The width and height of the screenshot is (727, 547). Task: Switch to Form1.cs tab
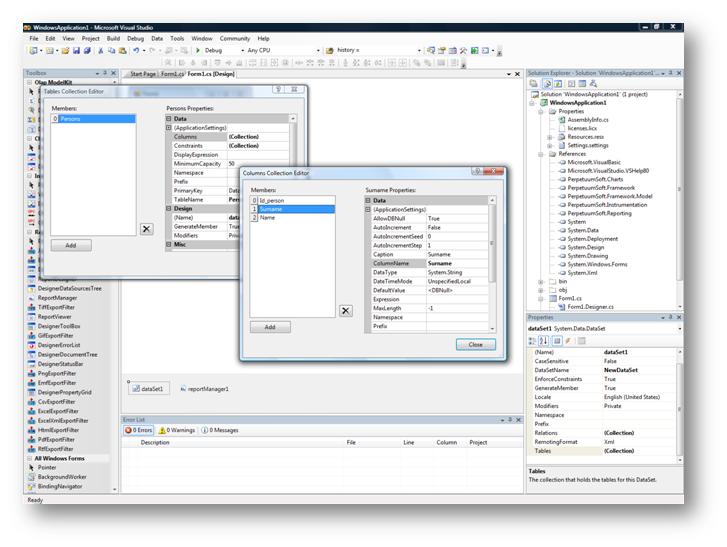point(172,74)
